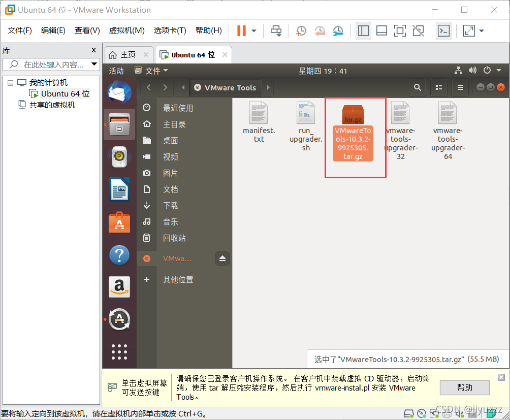Image resolution: width=510 pixels, height=420 pixels.
Task: Click the 帮助 button in the notice bar
Action: pos(464,387)
